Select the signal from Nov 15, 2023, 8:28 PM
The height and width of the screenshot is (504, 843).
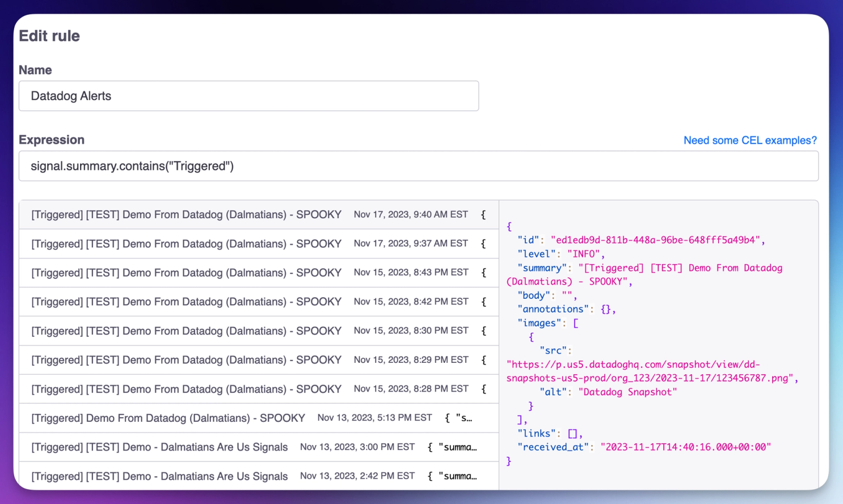pyautogui.click(x=259, y=389)
